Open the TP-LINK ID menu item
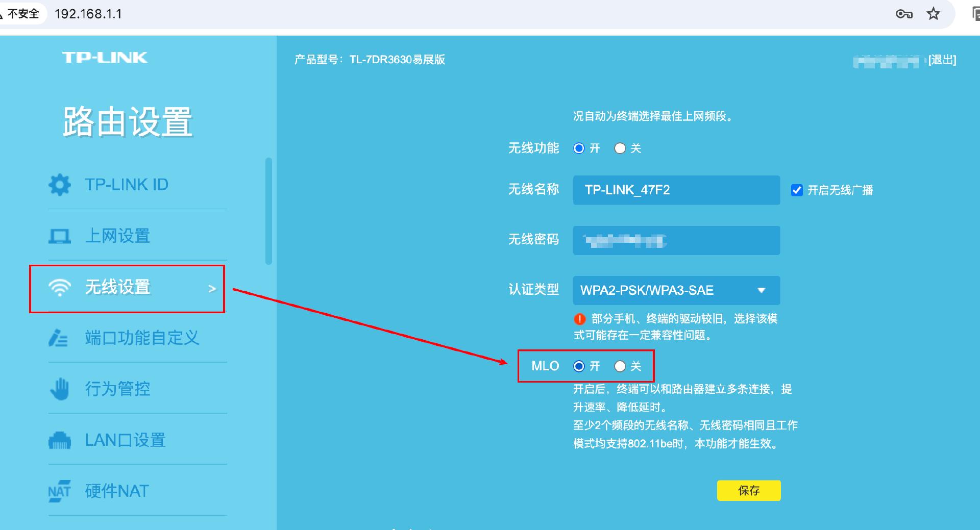The height and width of the screenshot is (530, 980). click(x=138, y=185)
